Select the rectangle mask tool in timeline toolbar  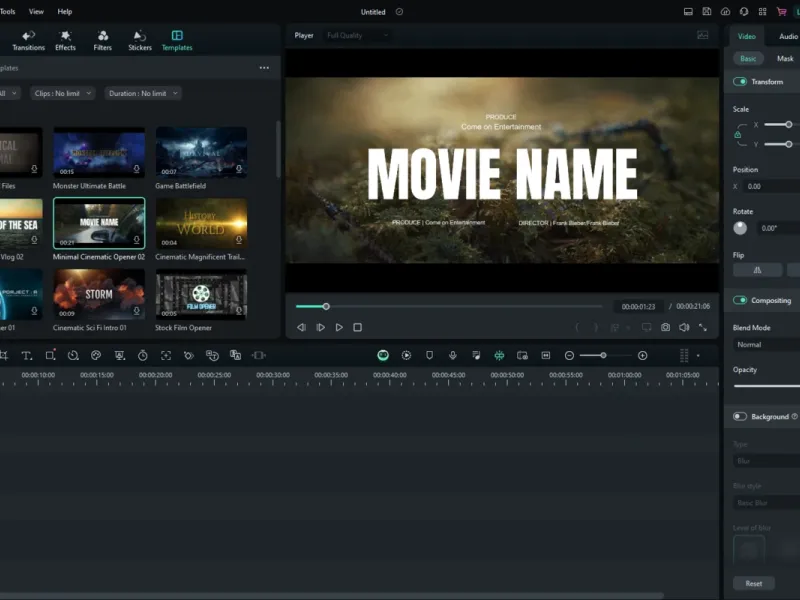50,356
